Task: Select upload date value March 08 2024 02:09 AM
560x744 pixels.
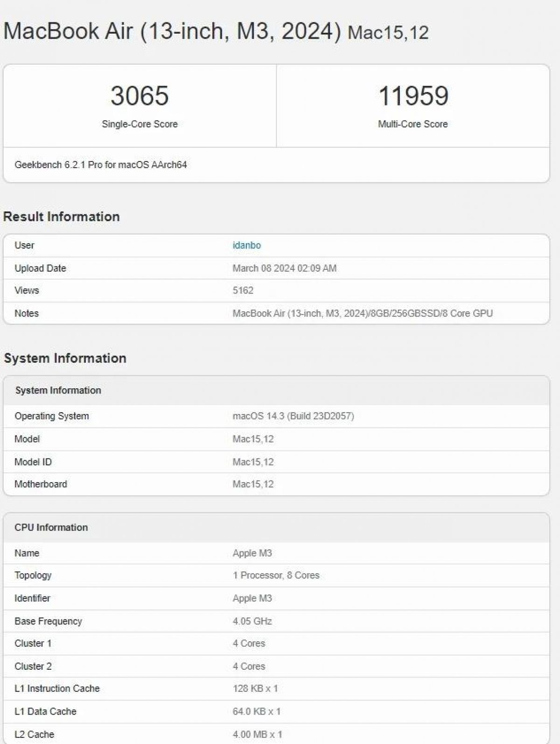Action: point(285,268)
